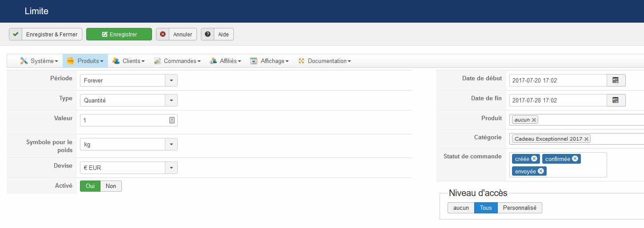Open the Affiliés menu
This screenshot has height=228, width=644.
[225, 61]
